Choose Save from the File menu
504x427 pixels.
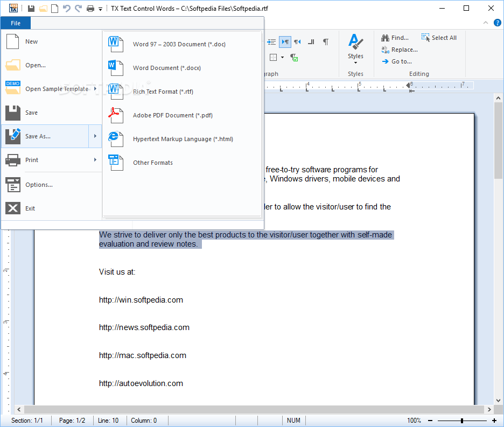[x=52, y=113]
